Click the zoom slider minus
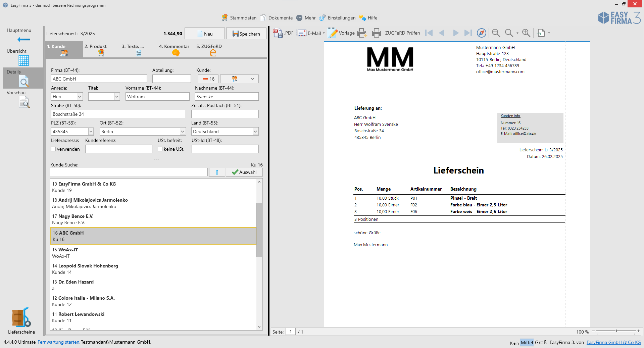Viewport: 644px width, 348px height. (594, 331)
